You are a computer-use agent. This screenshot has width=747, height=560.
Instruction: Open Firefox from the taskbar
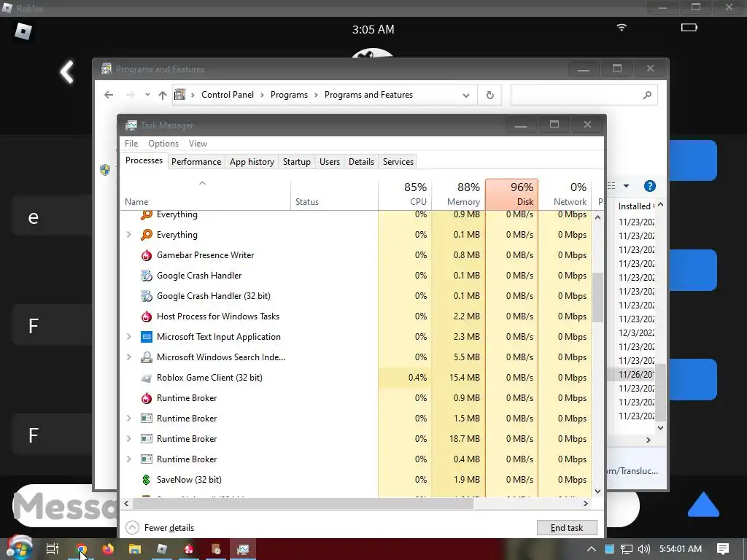[x=108, y=548]
